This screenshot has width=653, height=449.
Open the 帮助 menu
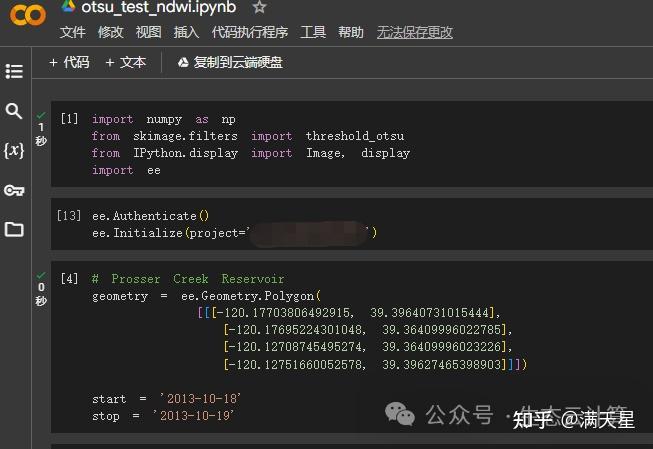coord(351,32)
